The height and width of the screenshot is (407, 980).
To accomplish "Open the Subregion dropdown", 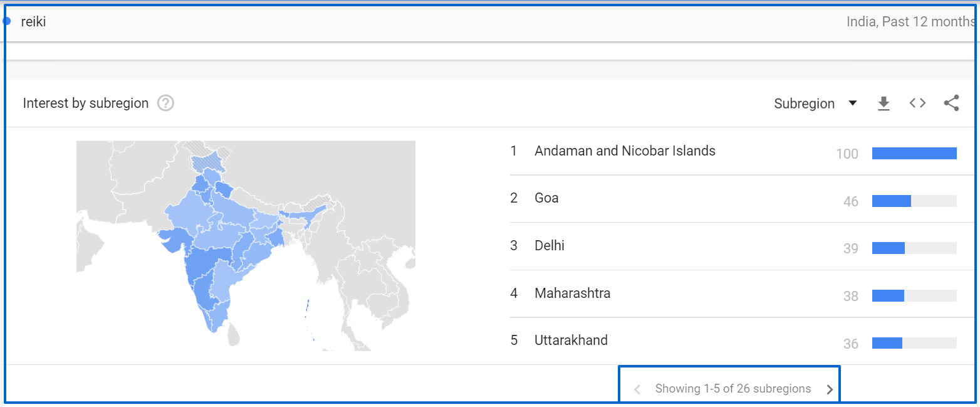I will click(815, 103).
